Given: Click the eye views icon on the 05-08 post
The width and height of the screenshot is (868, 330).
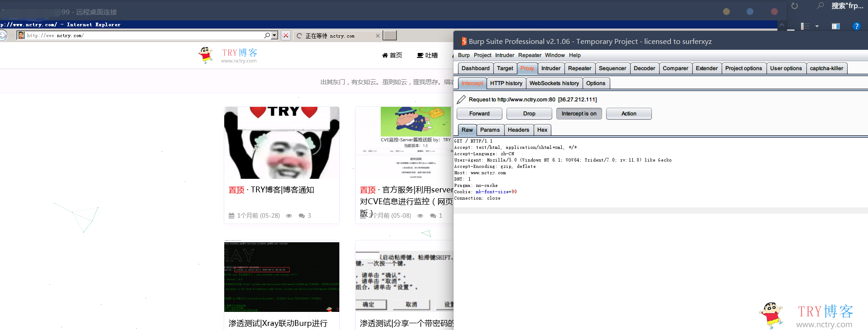Looking at the screenshot, I should [x=420, y=216].
